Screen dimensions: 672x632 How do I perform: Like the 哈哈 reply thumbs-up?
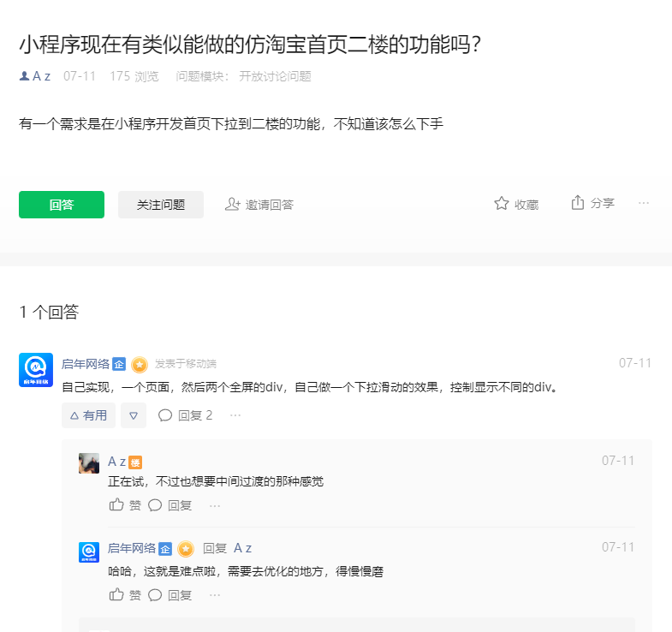117,595
